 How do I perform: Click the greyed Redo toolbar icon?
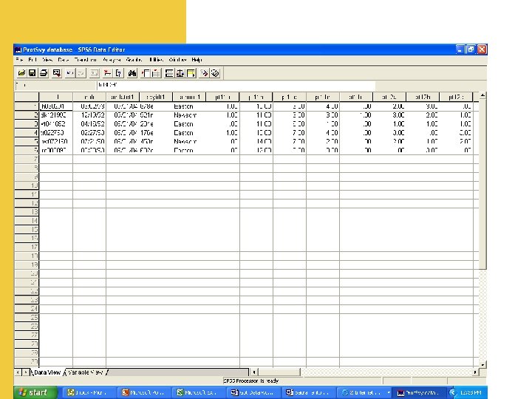click(x=81, y=73)
